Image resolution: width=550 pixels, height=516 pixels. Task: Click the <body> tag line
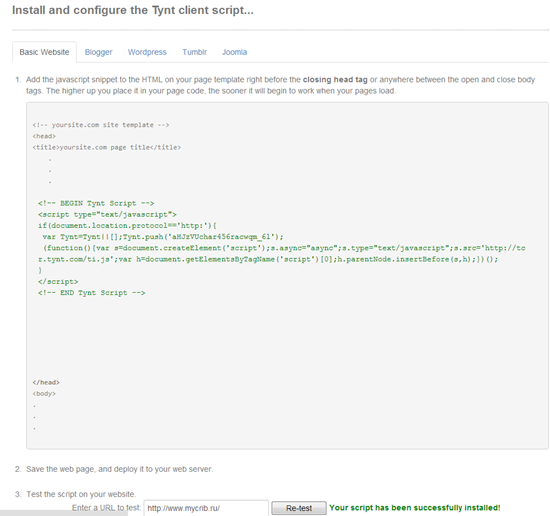(x=44, y=394)
